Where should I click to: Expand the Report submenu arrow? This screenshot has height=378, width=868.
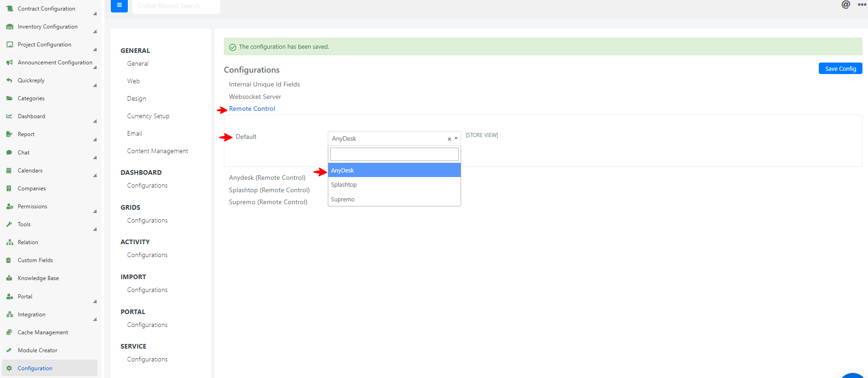(x=95, y=140)
